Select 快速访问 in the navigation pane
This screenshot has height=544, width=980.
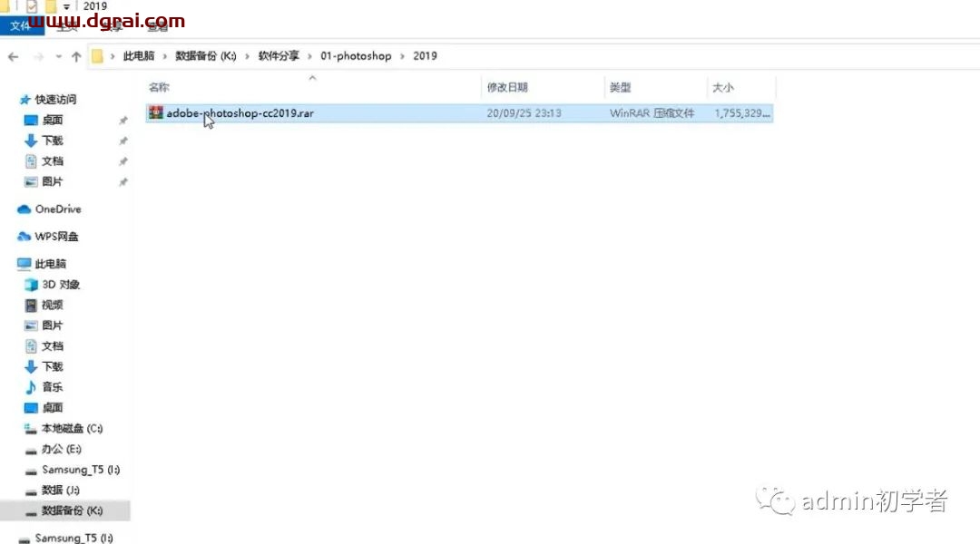55,100
